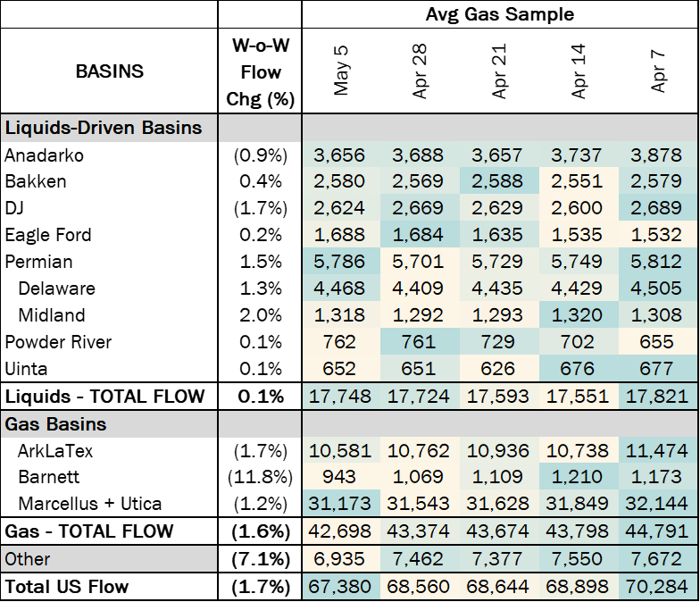Click the highlighted 5,786 cell
The height and width of the screenshot is (602, 700).
[x=340, y=262]
